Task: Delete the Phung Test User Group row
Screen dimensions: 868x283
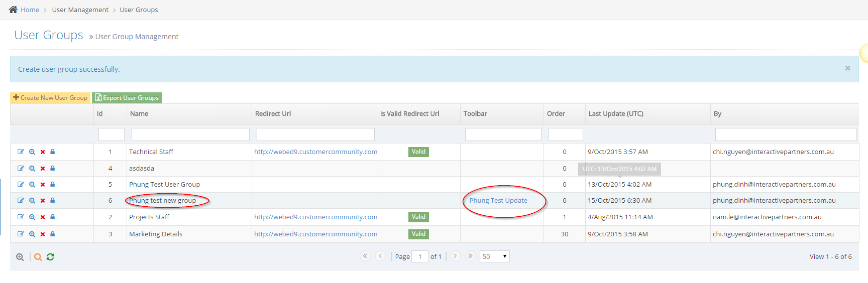Action: pos(43,185)
